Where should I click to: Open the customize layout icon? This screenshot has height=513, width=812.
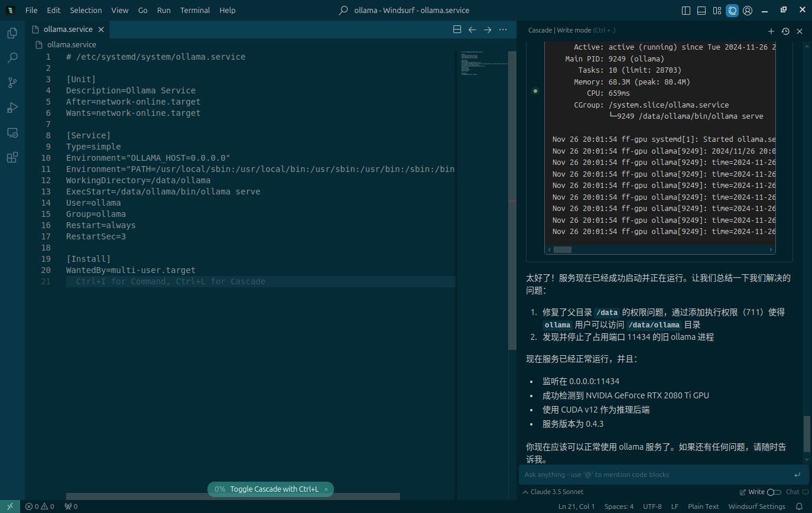pos(717,10)
